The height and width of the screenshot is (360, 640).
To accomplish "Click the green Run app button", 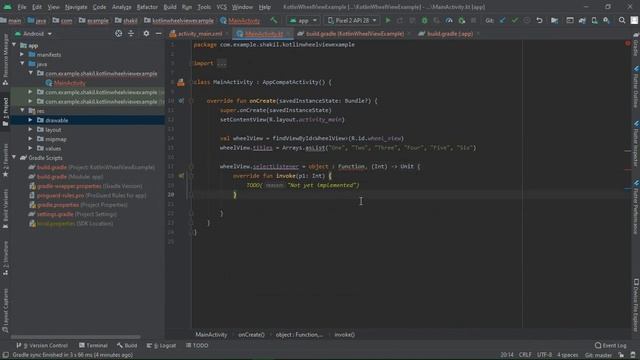I will click(x=388, y=20).
